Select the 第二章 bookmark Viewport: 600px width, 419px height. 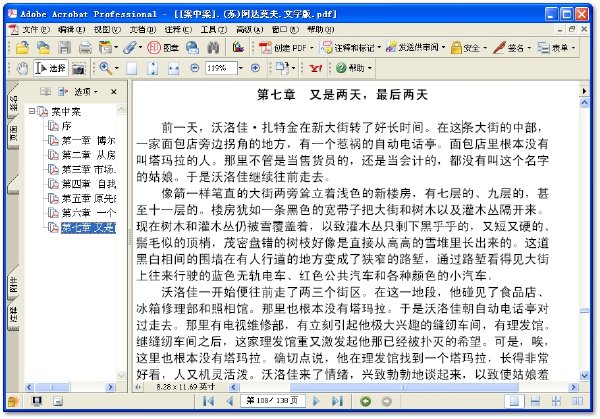pos(88,155)
